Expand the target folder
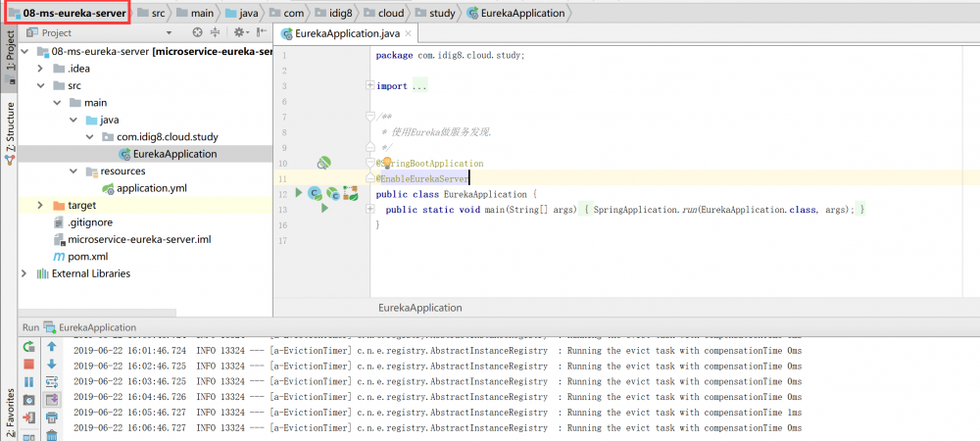980x441 pixels. 40,206
